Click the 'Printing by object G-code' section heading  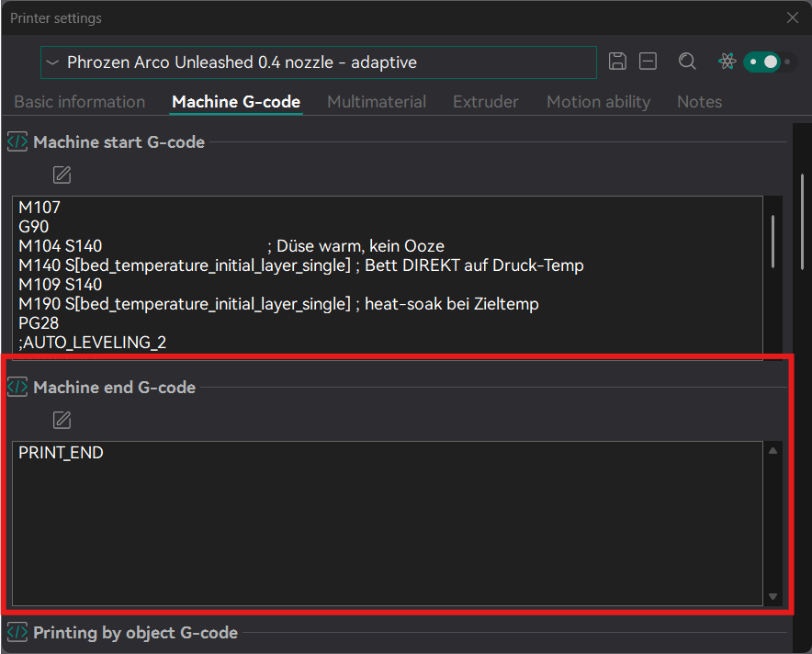click(x=135, y=633)
